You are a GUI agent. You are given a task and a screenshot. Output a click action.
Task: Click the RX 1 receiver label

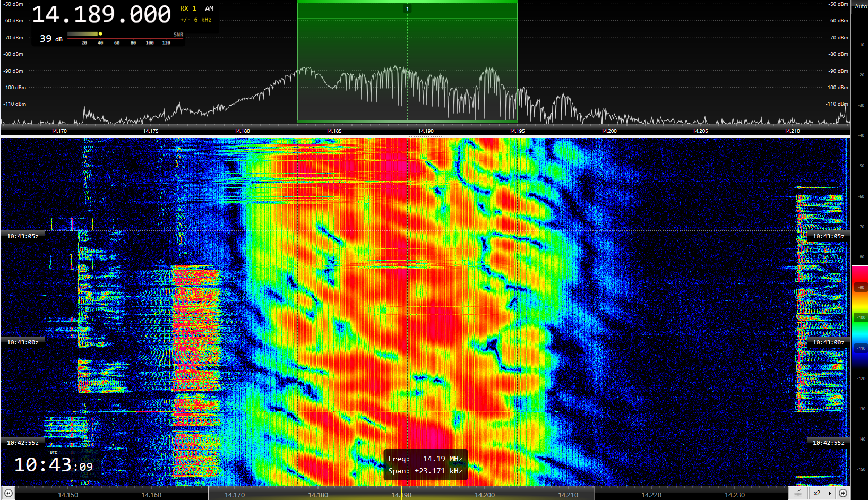point(188,8)
